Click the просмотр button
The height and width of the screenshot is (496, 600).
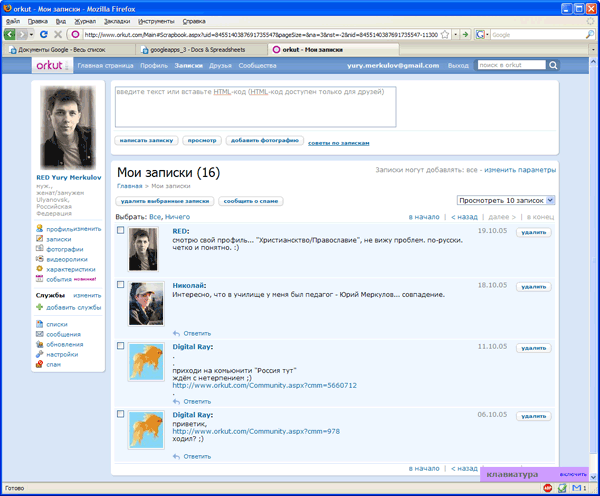coord(202,140)
